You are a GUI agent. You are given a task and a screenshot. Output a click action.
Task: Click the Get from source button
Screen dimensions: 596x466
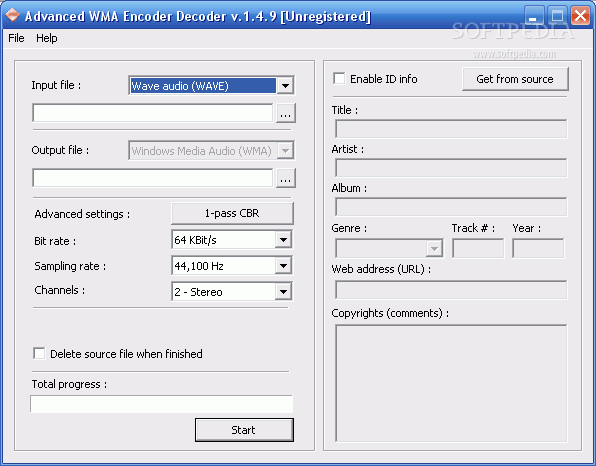coord(515,79)
